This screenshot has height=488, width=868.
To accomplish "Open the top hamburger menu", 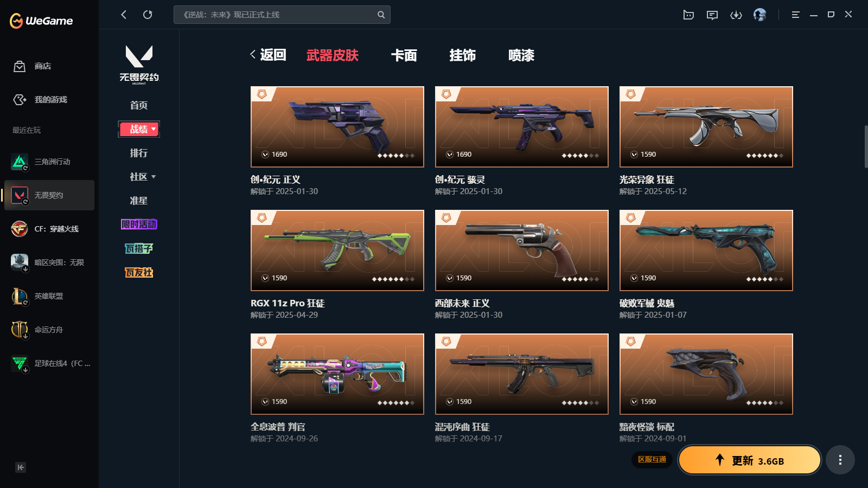I will (x=795, y=15).
